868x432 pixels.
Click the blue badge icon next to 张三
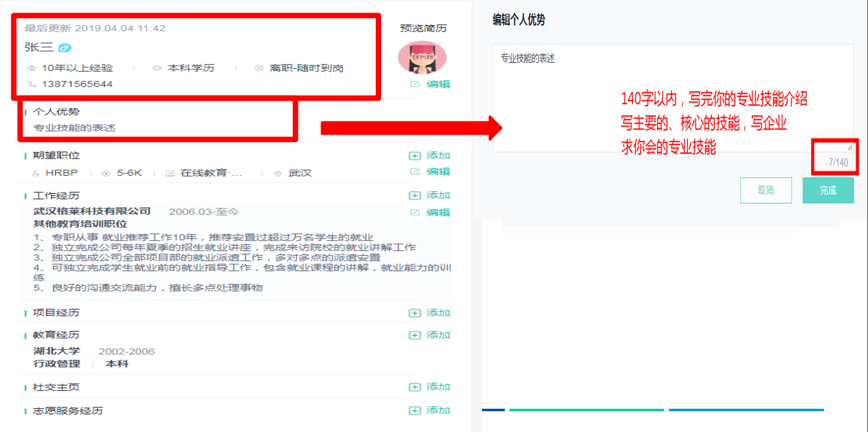pyautogui.click(x=65, y=48)
